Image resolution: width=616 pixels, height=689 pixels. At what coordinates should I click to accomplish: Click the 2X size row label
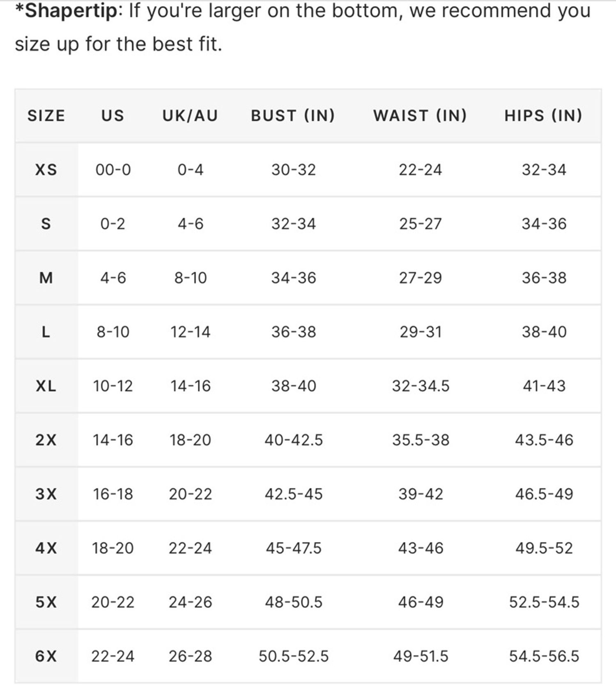46,440
